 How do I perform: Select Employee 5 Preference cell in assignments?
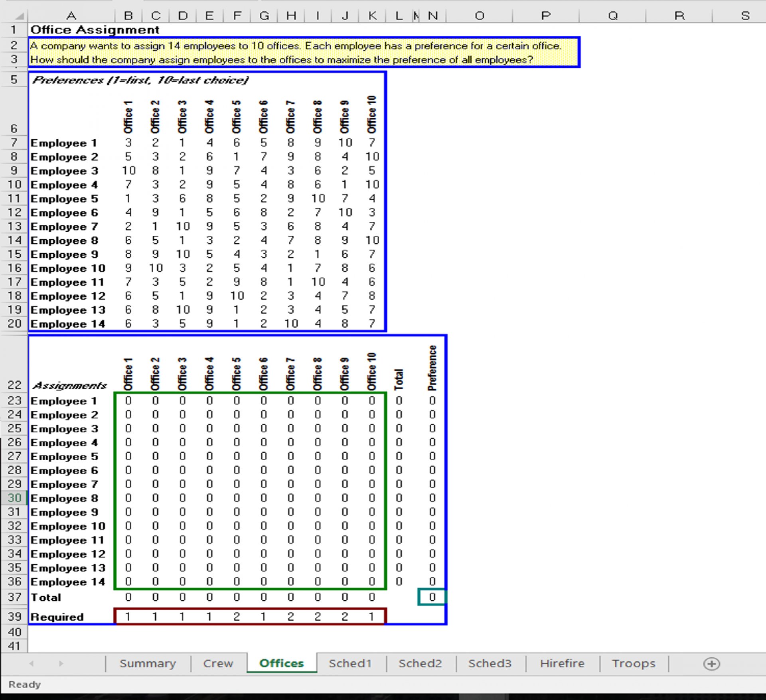(432, 456)
